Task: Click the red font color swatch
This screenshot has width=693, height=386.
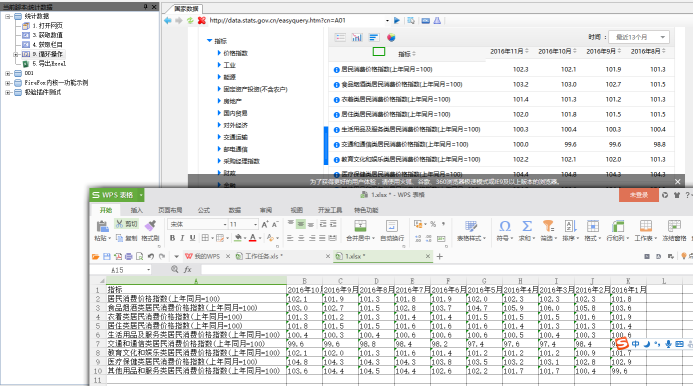Action: (252, 238)
